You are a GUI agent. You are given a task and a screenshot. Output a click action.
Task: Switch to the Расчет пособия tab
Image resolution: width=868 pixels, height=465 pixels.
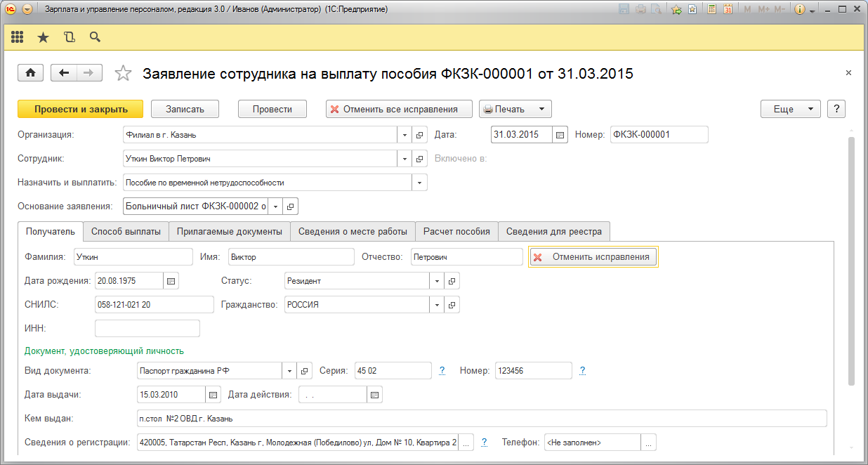[456, 231]
